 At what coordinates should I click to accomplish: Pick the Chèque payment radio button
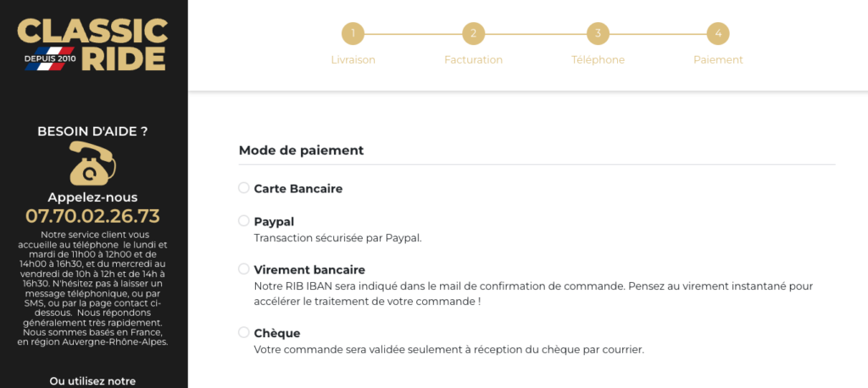coord(243,333)
